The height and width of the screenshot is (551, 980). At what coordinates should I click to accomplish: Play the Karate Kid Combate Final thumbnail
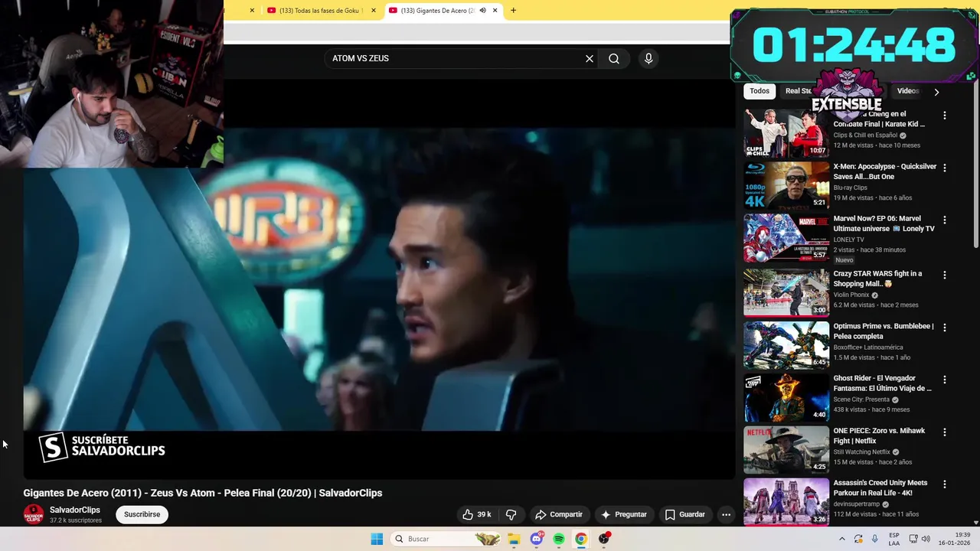[x=786, y=133]
